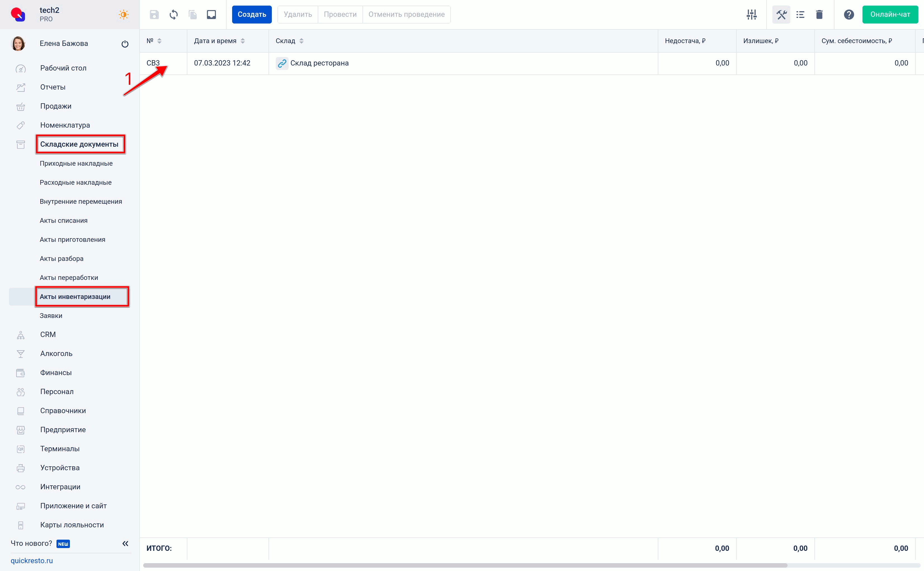Toggle the sun theme icon
The width and height of the screenshot is (924, 571).
123,15
